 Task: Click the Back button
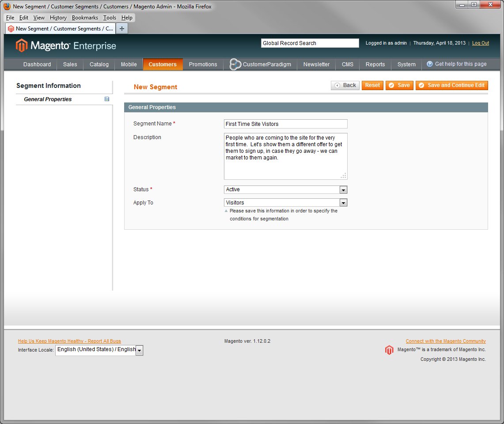coord(345,85)
